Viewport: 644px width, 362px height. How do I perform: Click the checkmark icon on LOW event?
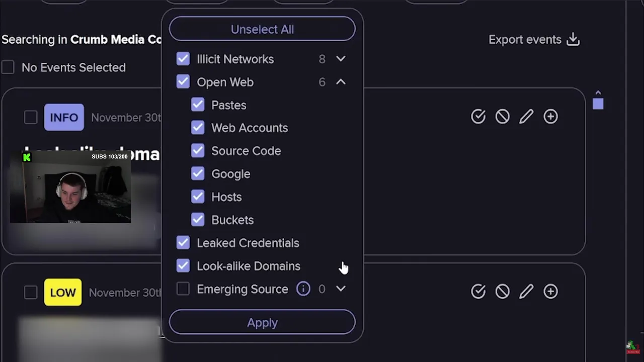(x=478, y=291)
